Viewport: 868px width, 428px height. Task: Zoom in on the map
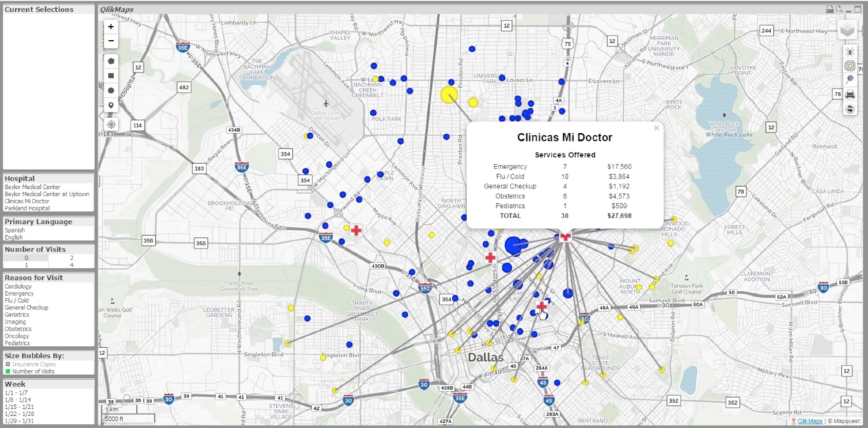[x=111, y=27]
